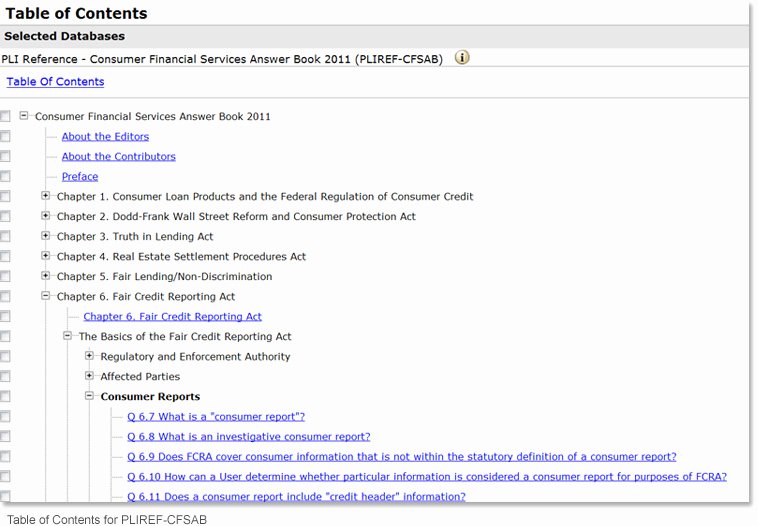Open the About the Contributors link

[118, 157]
